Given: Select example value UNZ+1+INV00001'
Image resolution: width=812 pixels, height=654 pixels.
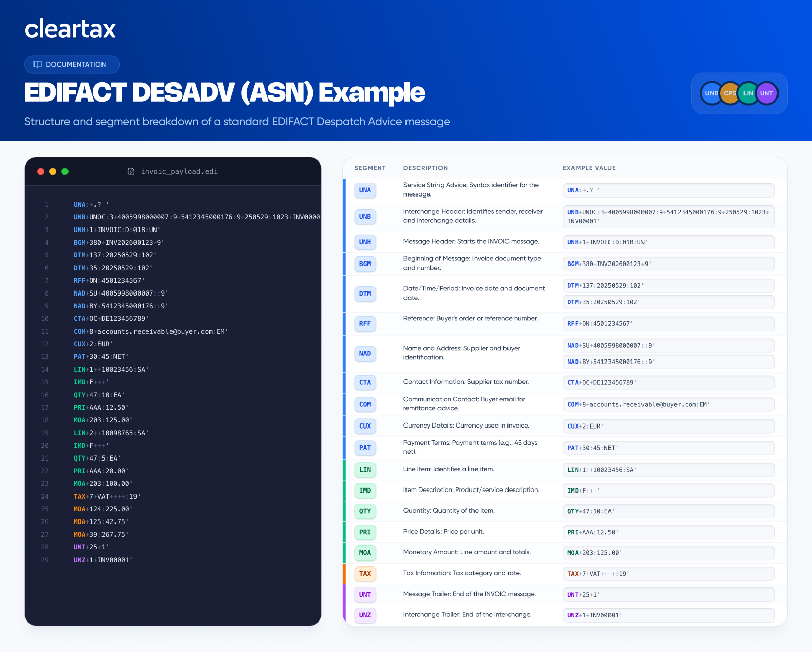Looking at the screenshot, I should pos(669,616).
